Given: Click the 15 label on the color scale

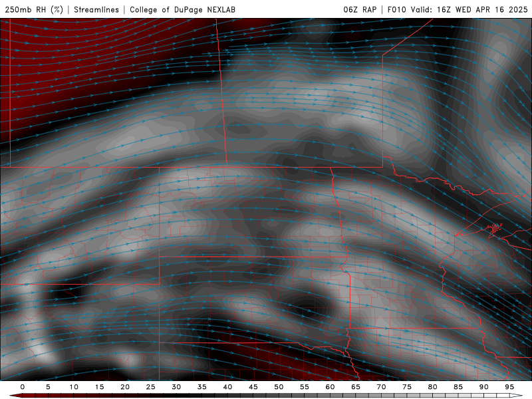Looking at the screenshot, I should [x=99, y=387].
